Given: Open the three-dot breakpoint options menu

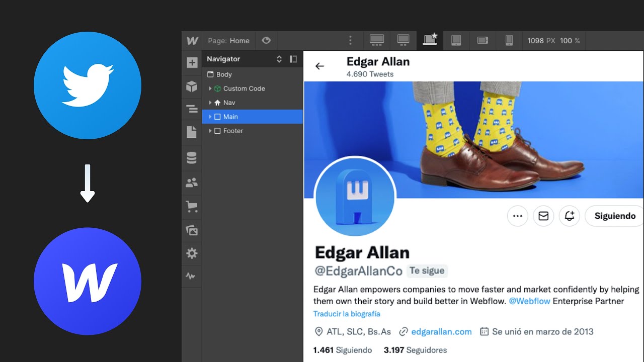Looking at the screenshot, I should (350, 41).
